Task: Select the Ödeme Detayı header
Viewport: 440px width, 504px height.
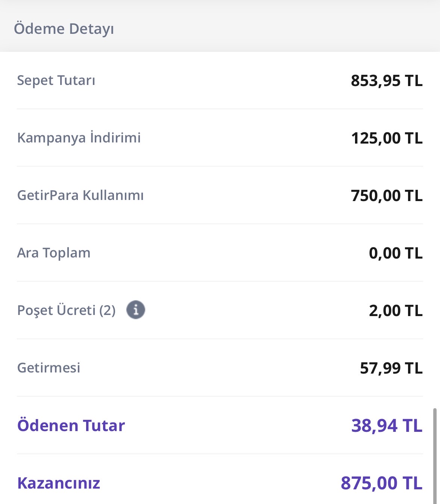Action: [64, 29]
